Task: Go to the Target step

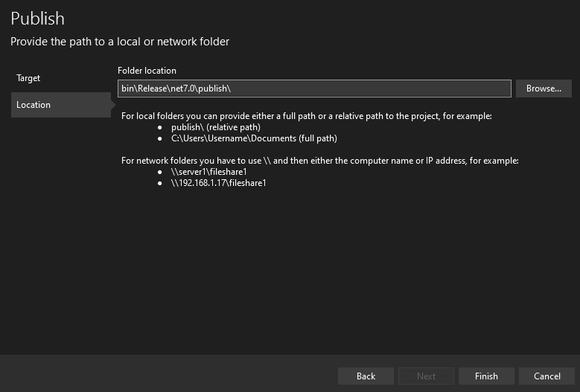Action: [28, 78]
